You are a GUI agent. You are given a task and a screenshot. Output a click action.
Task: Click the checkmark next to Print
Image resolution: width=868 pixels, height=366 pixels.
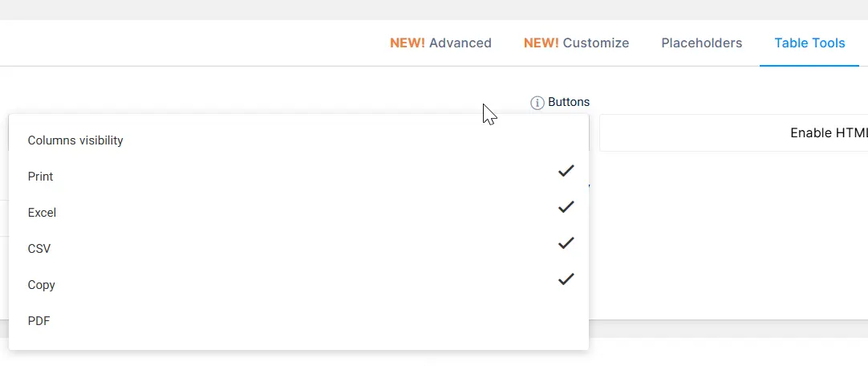pyautogui.click(x=566, y=171)
